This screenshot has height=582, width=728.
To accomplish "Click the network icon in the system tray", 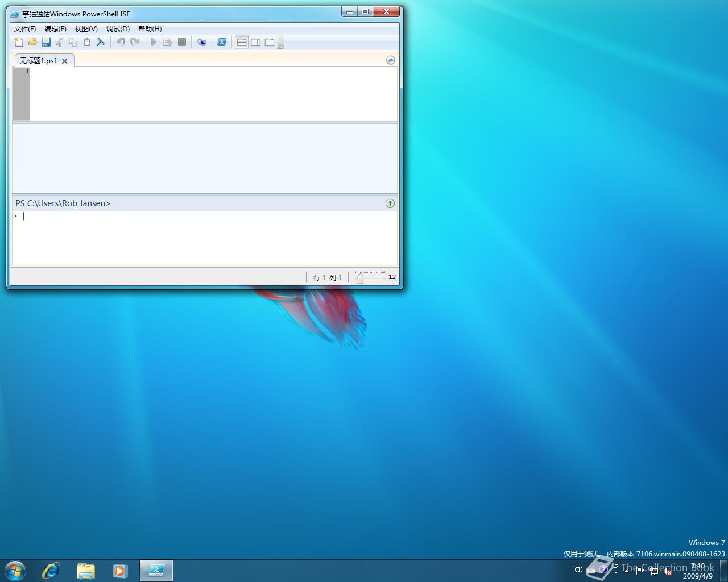I will click(x=655, y=571).
